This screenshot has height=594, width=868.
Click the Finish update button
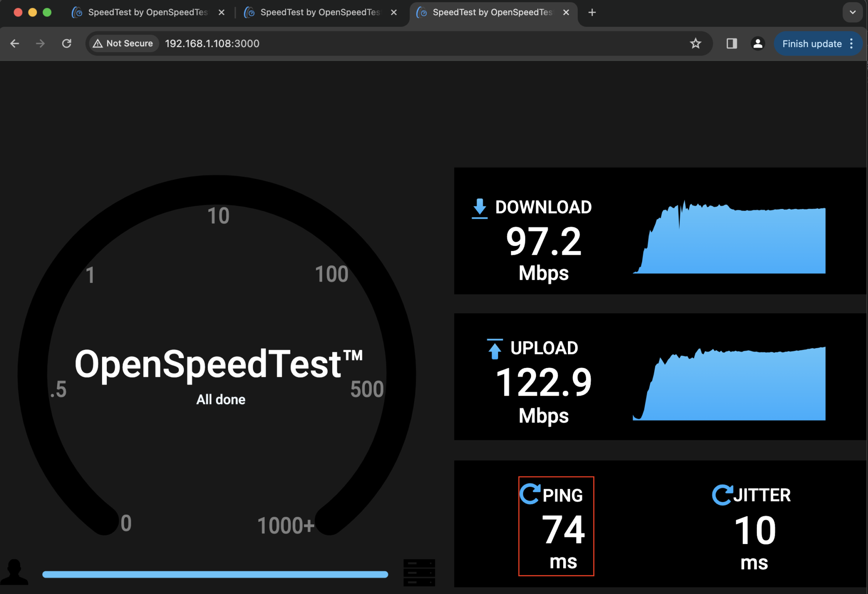tap(811, 43)
